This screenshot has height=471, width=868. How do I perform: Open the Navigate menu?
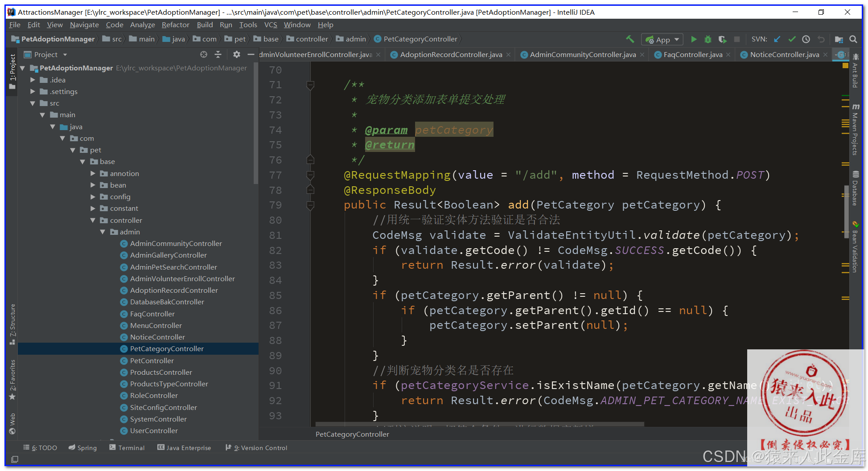point(84,25)
